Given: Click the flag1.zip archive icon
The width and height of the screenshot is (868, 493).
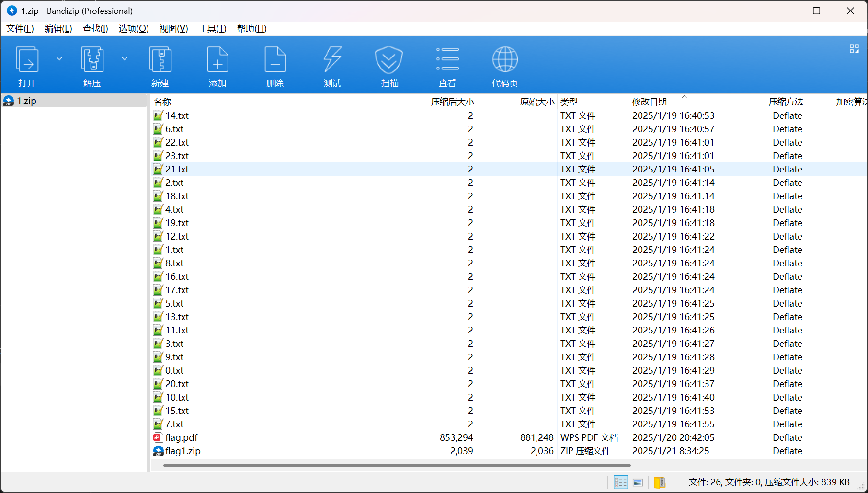Looking at the screenshot, I should [x=158, y=451].
